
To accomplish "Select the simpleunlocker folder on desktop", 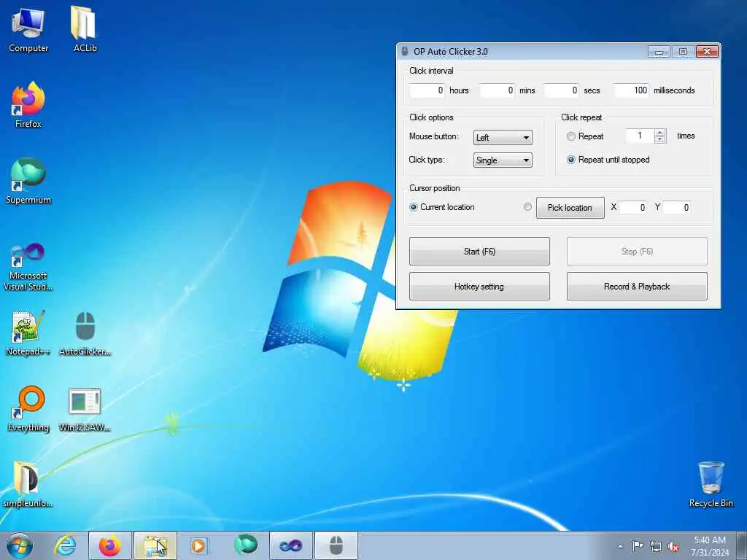I will (27, 484).
